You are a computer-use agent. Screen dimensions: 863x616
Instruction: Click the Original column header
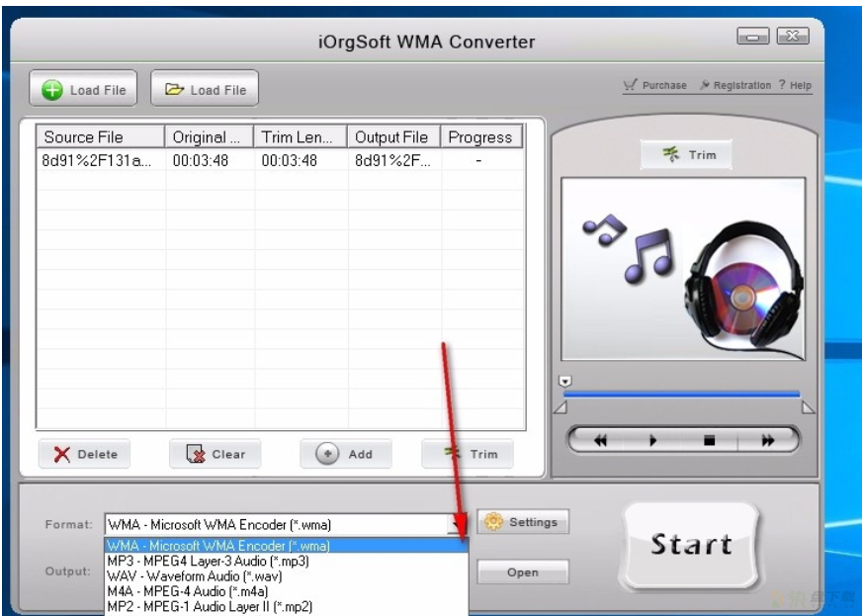coord(210,137)
